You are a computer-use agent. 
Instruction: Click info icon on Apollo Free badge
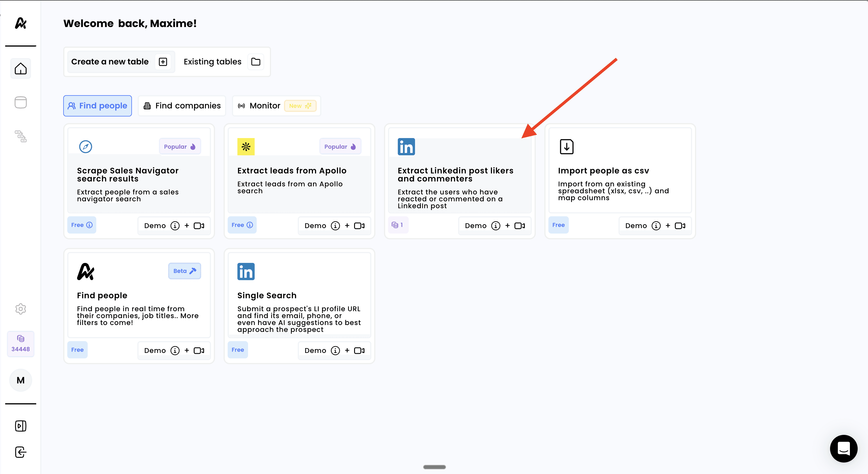[250, 225]
